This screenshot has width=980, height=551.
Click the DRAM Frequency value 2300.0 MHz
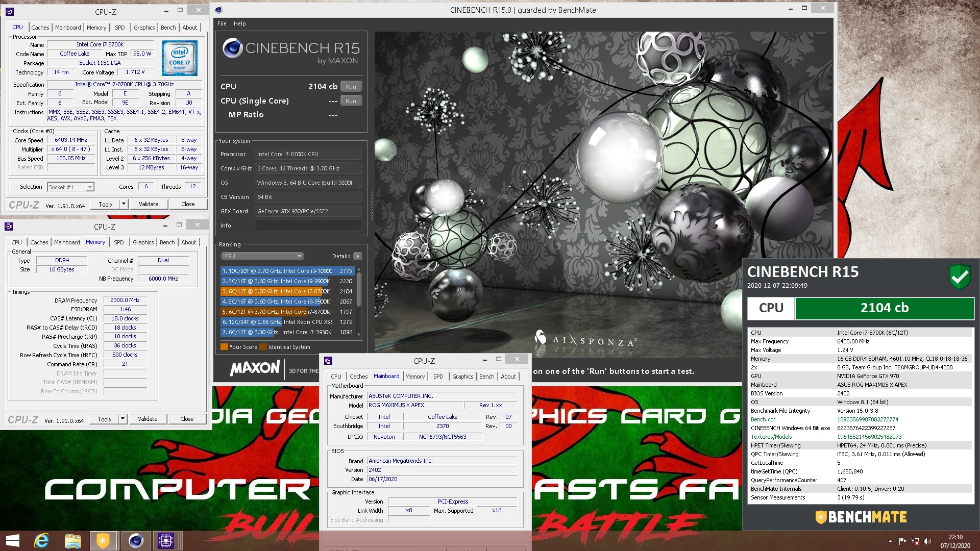pyautogui.click(x=125, y=300)
